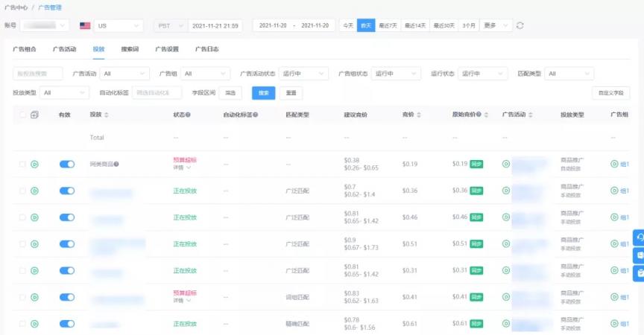The width and height of the screenshot is (644, 335).
Task: Switch to the 广告活动 tab
Action: click(x=65, y=49)
